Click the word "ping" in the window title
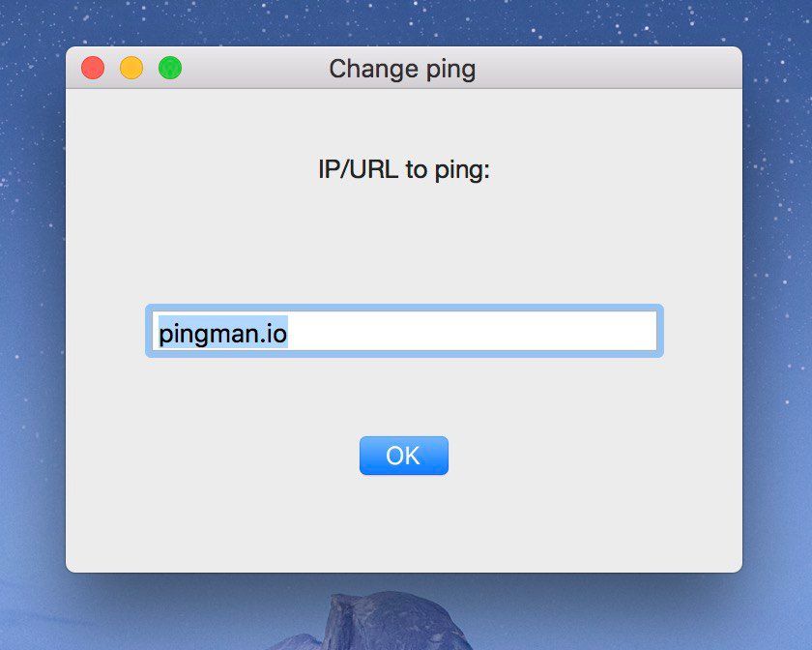 (450, 71)
